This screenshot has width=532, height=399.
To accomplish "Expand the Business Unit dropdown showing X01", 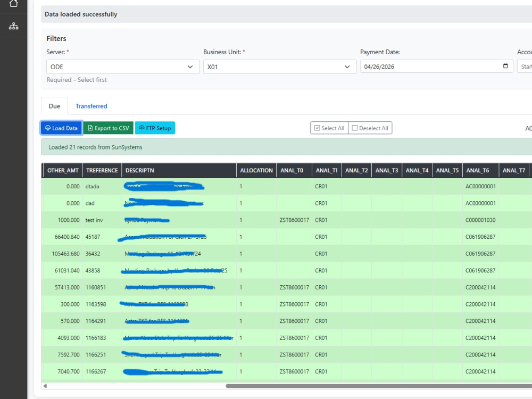I will point(280,67).
